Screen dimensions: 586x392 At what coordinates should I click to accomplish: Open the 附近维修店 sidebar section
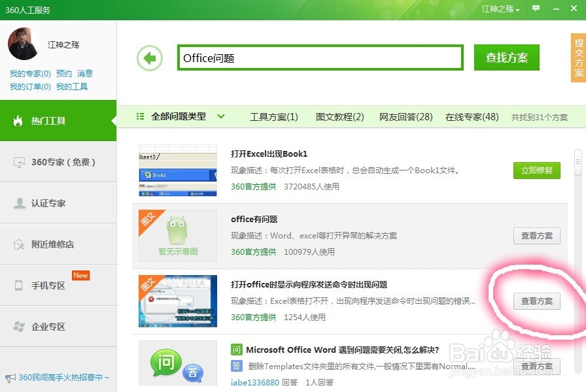coord(58,244)
